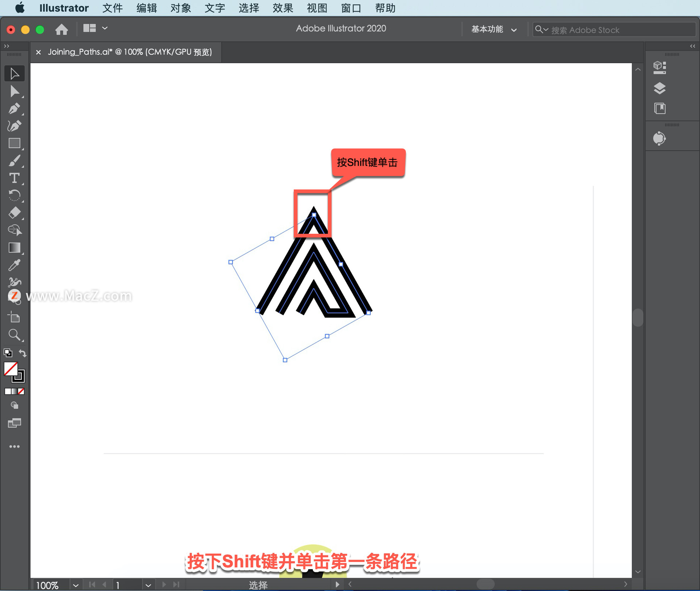
Task: Click the vertical scrollbar thumb
Action: click(x=638, y=317)
